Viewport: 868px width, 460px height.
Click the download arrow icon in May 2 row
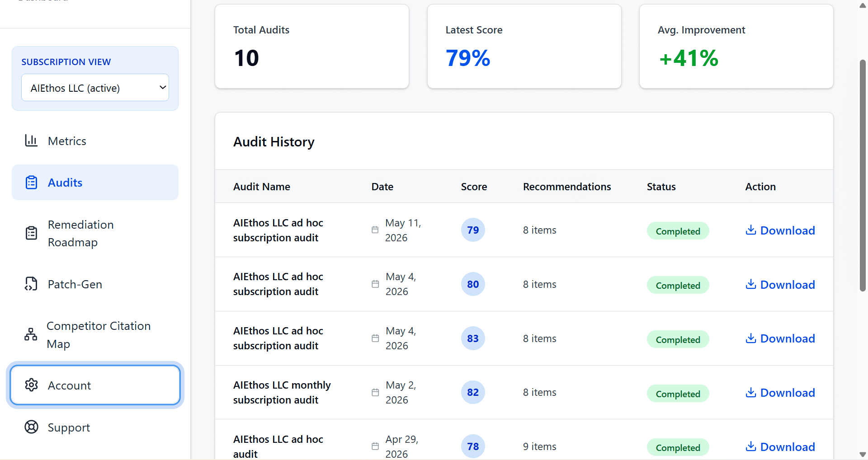coord(751,392)
